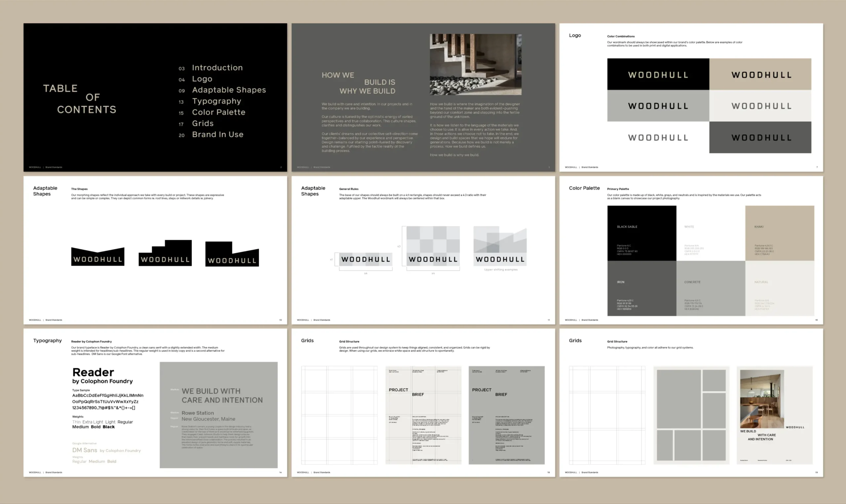Click the 'TABLE OF CONTENTS' heading
Screen dimensions: 846x504
pos(80,99)
